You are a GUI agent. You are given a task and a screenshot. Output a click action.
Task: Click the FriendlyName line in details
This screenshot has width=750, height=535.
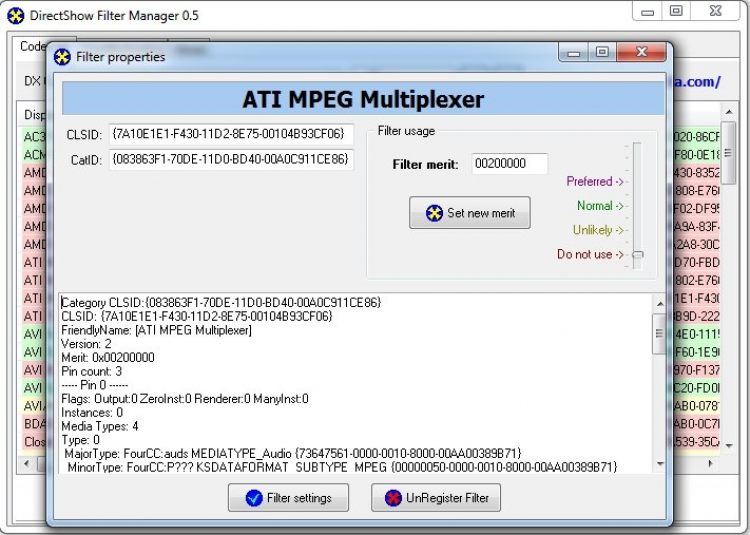pyautogui.click(x=156, y=330)
